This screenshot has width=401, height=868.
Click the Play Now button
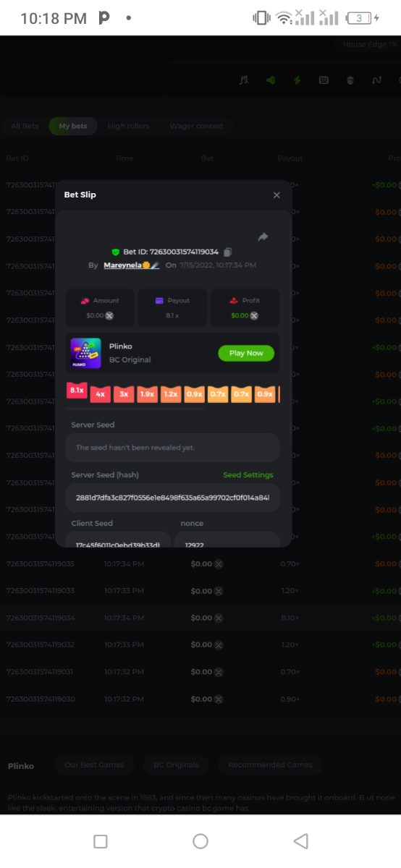pos(246,353)
